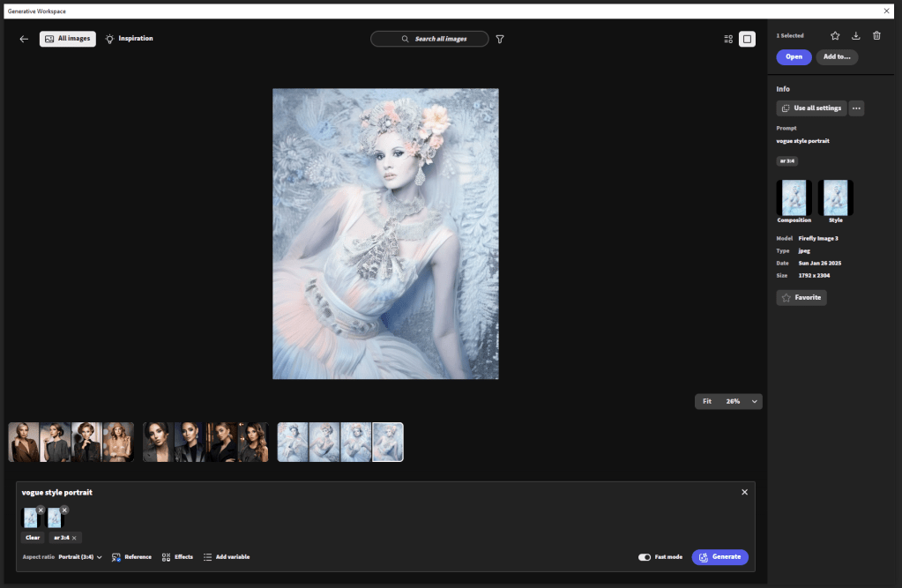The height and width of the screenshot is (588, 902).
Task: Switch to the All images tab
Action: (x=67, y=39)
